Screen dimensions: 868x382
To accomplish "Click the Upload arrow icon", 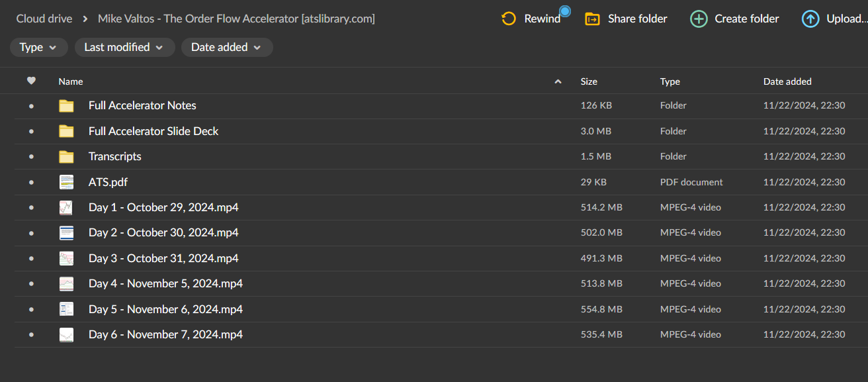I will point(810,19).
